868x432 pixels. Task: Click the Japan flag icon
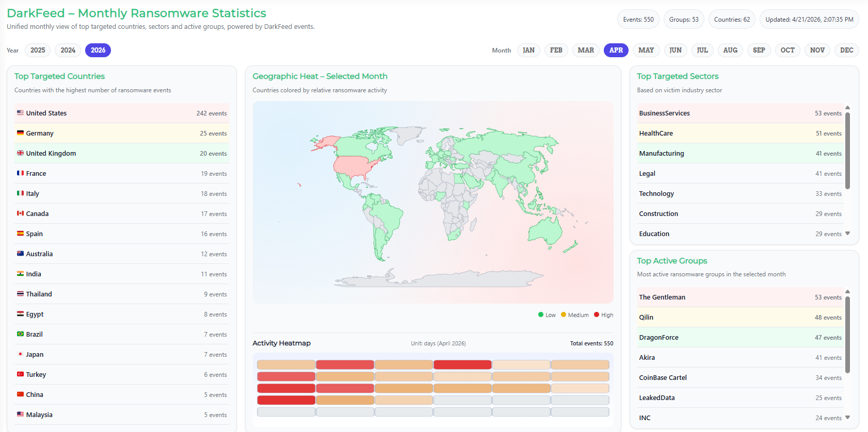pyautogui.click(x=20, y=354)
